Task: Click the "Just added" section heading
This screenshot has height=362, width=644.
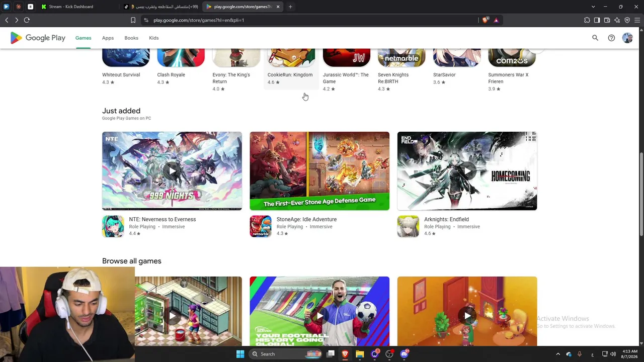Action: 121,111
